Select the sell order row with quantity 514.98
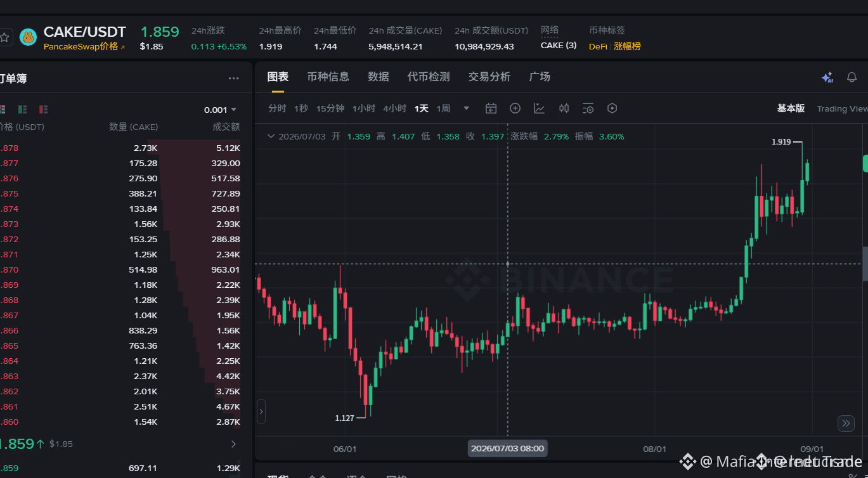The image size is (868, 478). point(120,269)
